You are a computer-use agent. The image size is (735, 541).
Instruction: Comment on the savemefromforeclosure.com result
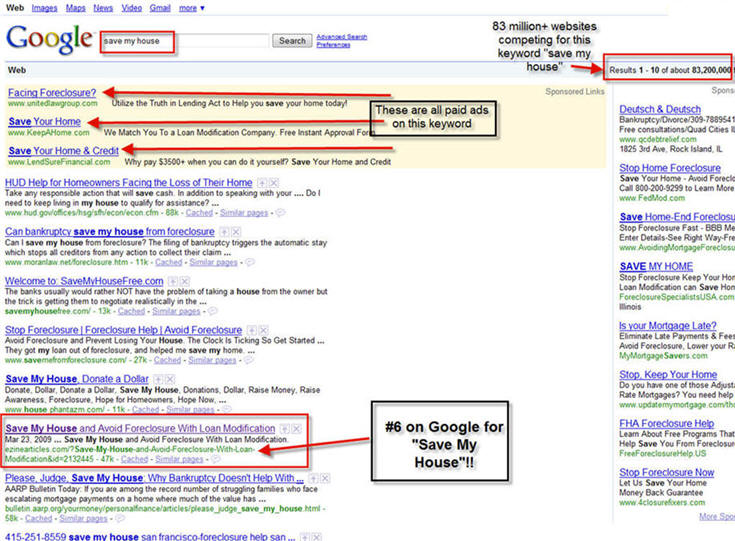pos(248,360)
